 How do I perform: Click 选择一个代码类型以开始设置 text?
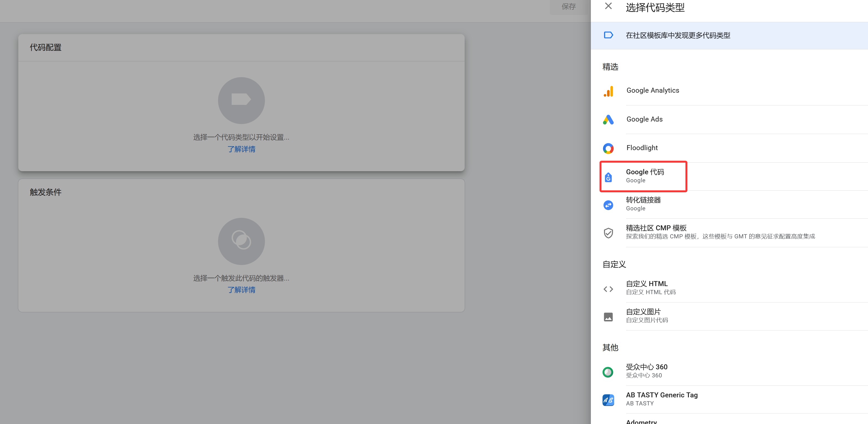[x=241, y=137]
